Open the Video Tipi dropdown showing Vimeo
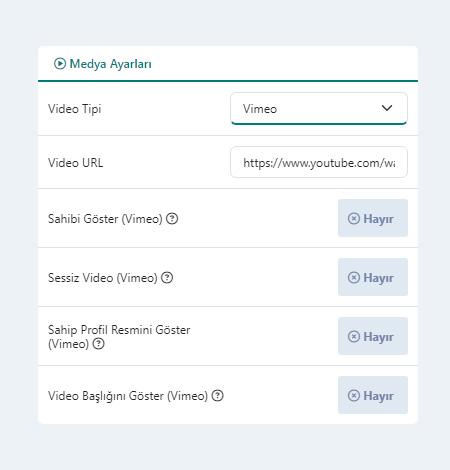 point(319,109)
